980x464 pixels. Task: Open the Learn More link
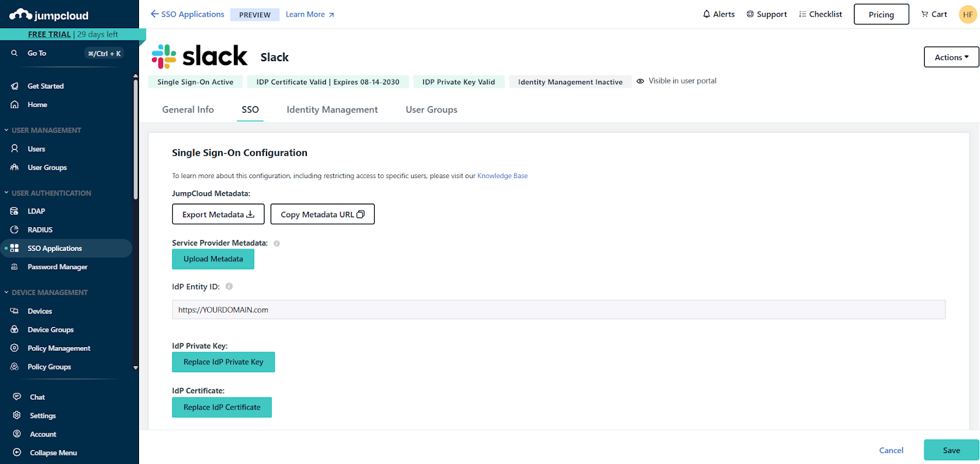pyautogui.click(x=310, y=15)
